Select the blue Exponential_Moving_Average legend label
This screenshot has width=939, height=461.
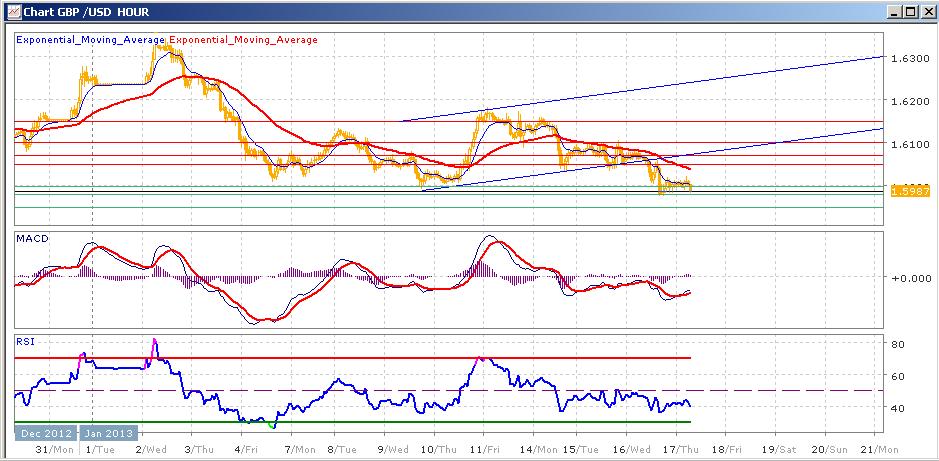click(91, 40)
